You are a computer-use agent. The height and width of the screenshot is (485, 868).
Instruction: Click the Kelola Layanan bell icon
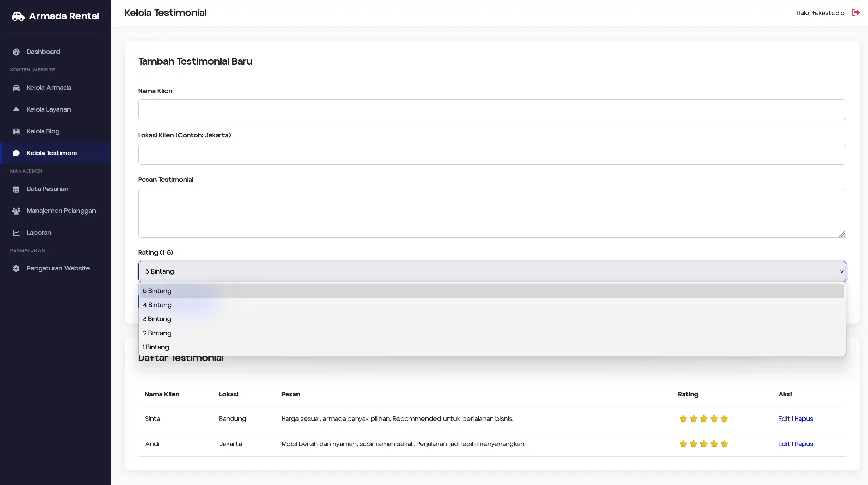click(16, 109)
